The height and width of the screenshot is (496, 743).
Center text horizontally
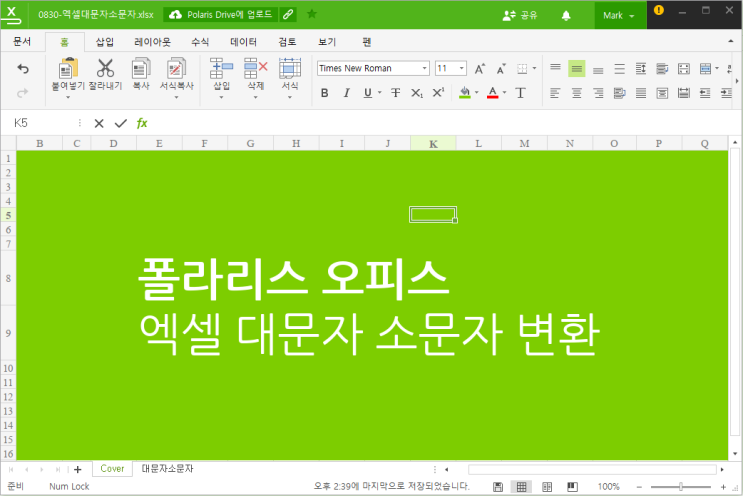tap(577, 93)
